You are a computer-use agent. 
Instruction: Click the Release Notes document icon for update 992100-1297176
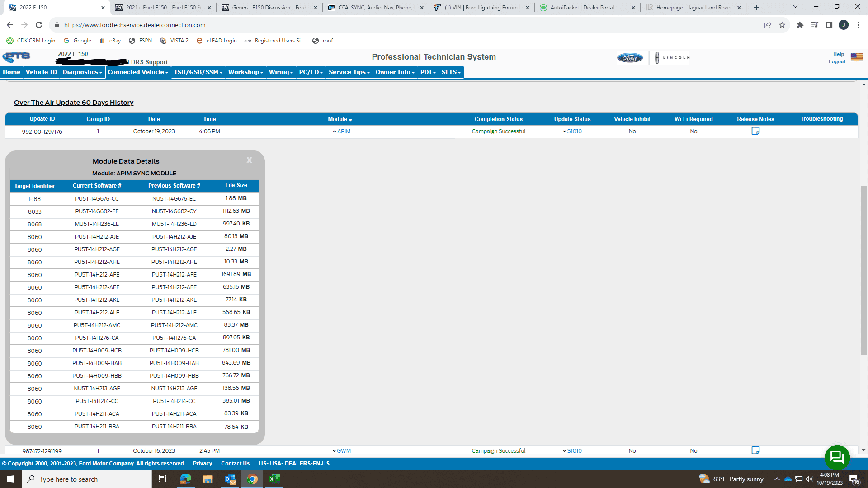755,131
